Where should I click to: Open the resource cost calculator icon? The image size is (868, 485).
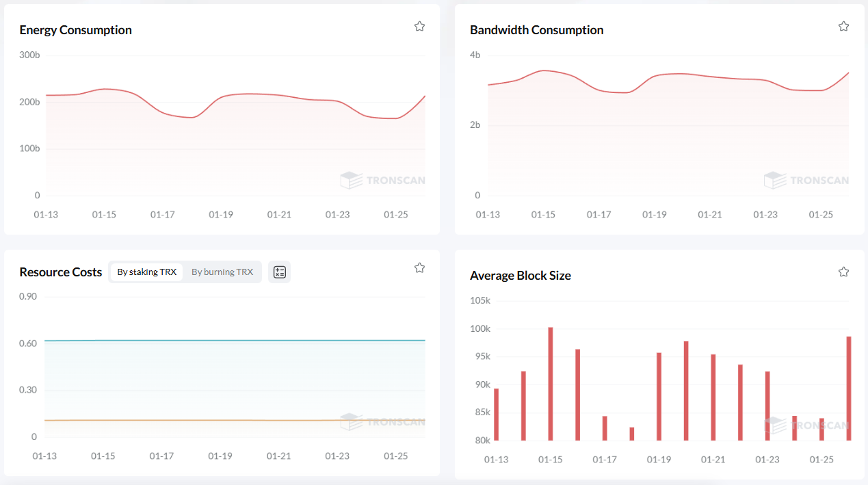(279, 272)
